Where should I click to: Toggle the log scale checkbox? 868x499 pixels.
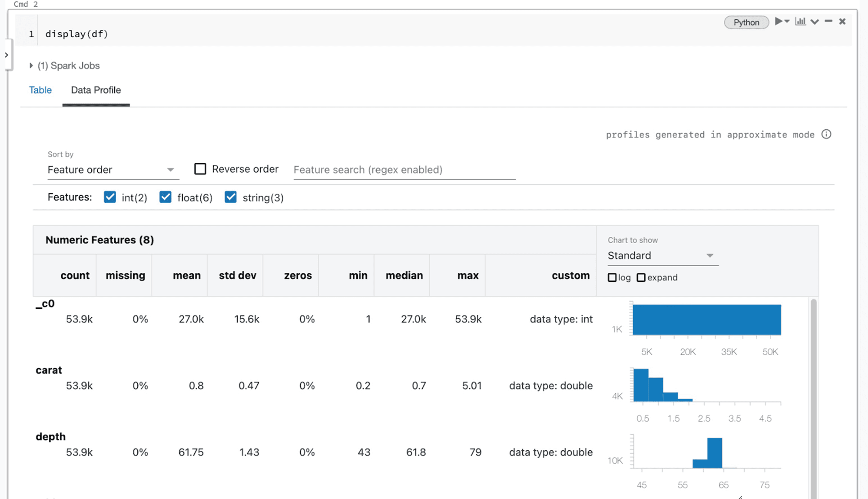612,278
